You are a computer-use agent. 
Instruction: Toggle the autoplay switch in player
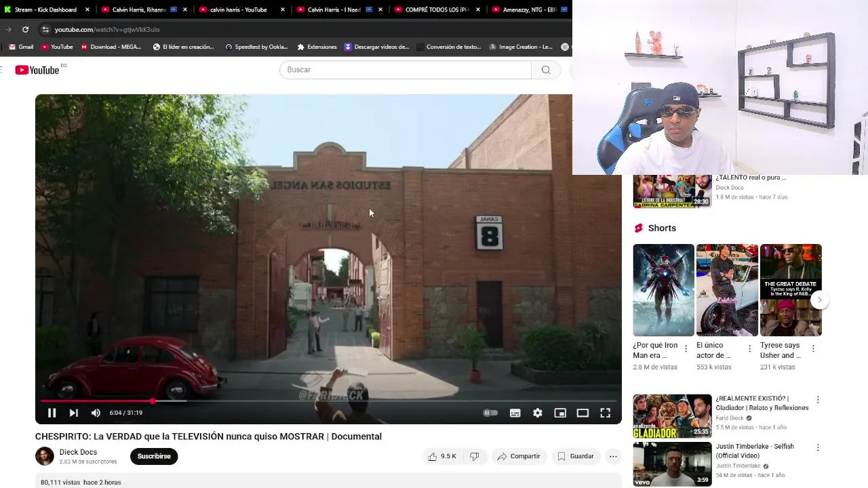[x=490, y=413]
